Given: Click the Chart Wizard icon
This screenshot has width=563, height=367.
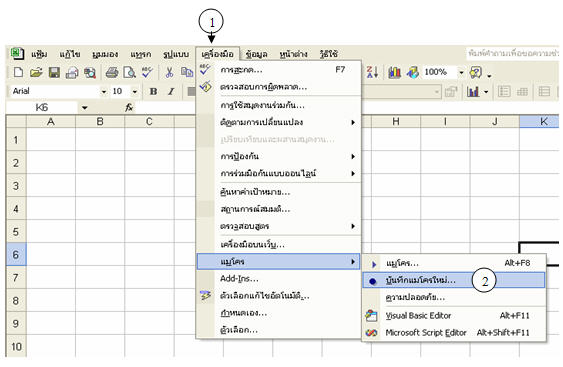Looking at the screenshot, I should pos(395,73).
